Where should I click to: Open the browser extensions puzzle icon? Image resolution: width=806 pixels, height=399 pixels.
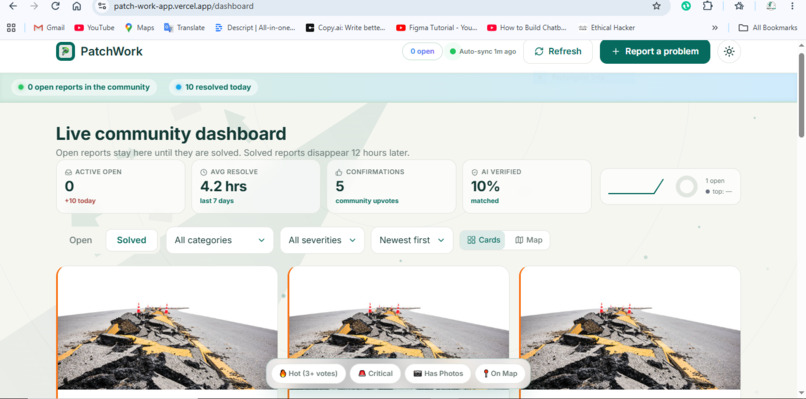click(708, 6)
